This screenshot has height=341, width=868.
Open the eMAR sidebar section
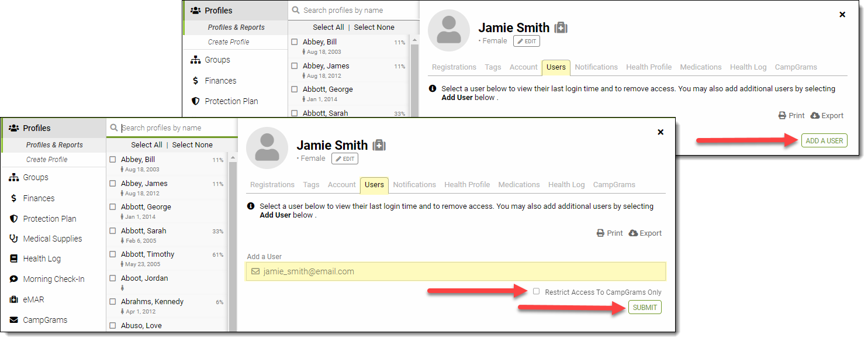[33, 299]
